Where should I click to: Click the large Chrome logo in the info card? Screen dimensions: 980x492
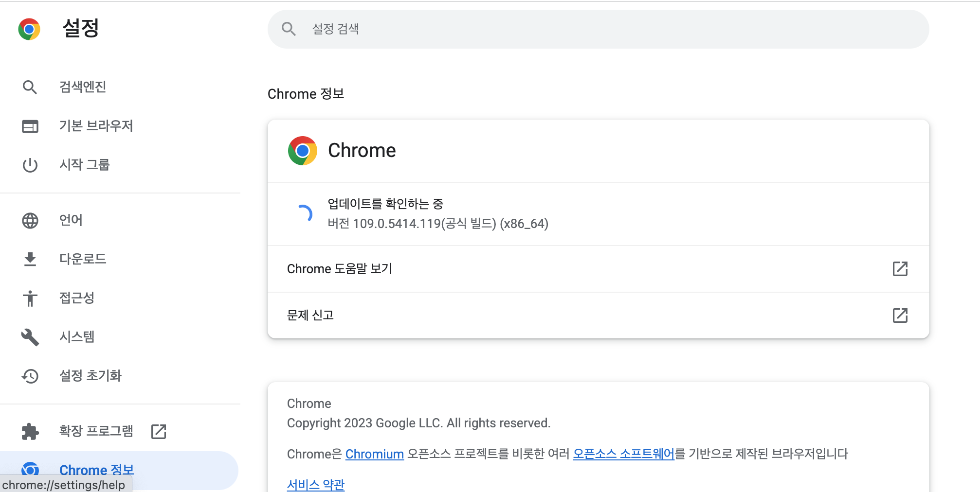coord(302,151)
